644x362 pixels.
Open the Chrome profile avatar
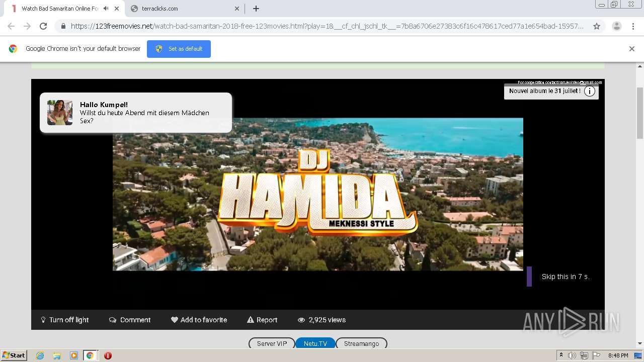point(617,26)
